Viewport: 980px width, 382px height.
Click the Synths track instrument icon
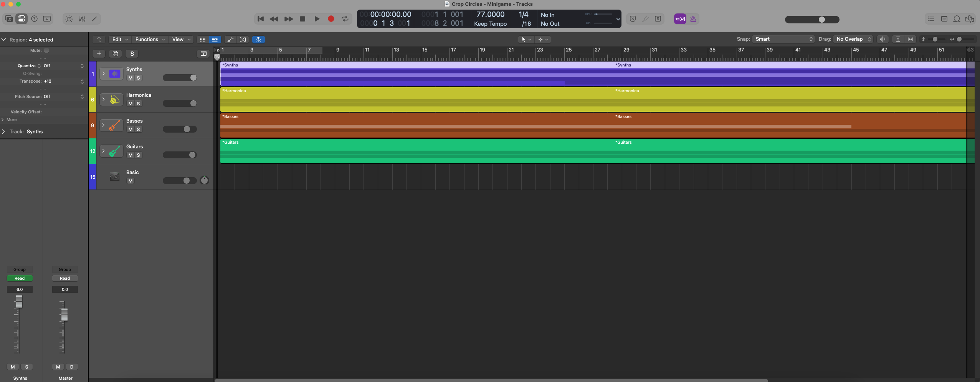point(115,74)
